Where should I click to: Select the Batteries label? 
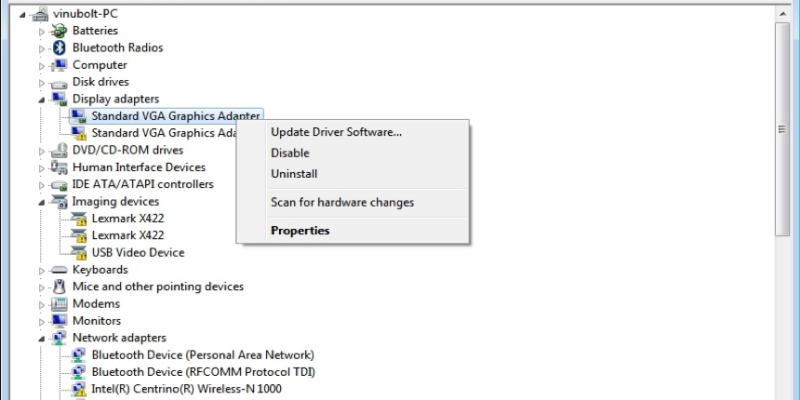[95, 31]
